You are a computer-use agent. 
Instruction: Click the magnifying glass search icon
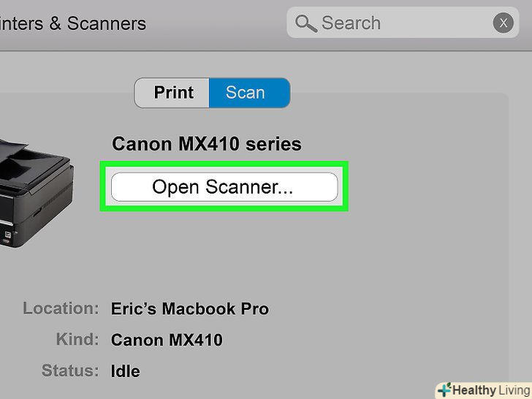(305, 23)
